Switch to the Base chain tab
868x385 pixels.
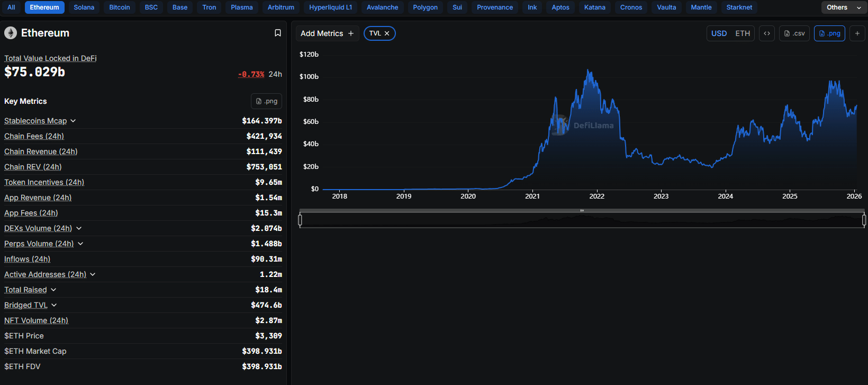click(x=180, y=7)
